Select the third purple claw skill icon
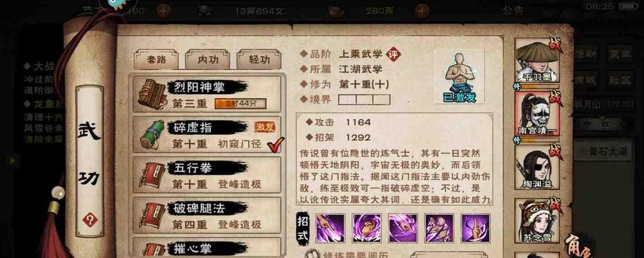This screenshot has width=644, height=258. 403,228
